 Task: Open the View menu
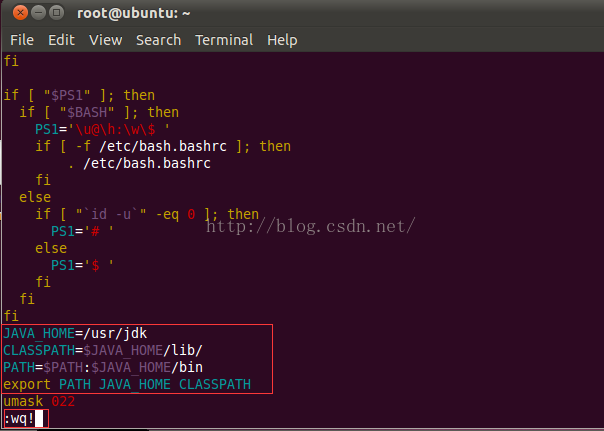pos(105,40)
